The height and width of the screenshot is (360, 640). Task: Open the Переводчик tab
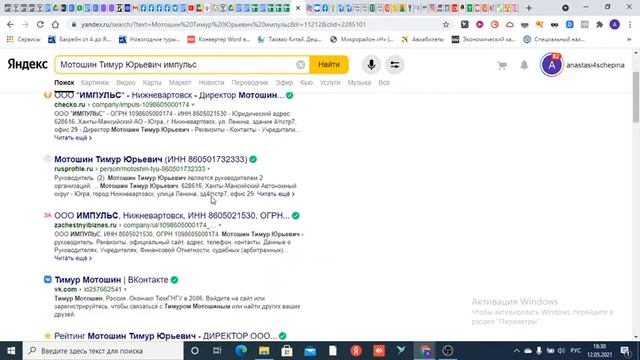point(250,82)
